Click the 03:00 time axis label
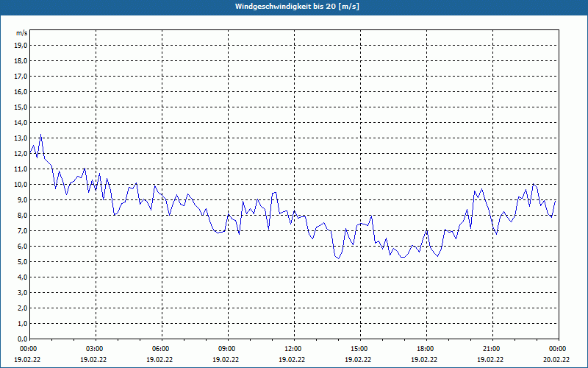 [x=96, y=349]
